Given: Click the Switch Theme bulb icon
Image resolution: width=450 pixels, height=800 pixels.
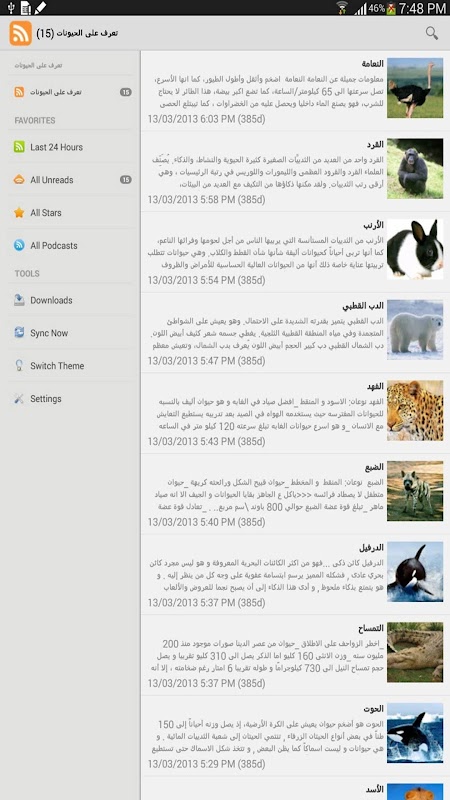Looking at the screenshot, I should (x=19, y=366).
